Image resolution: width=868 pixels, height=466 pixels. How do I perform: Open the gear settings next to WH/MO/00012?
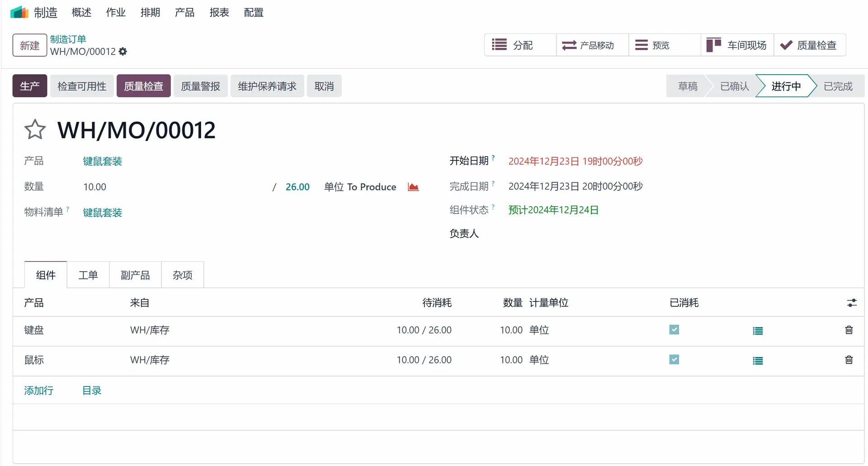click(x=123, y=52)
